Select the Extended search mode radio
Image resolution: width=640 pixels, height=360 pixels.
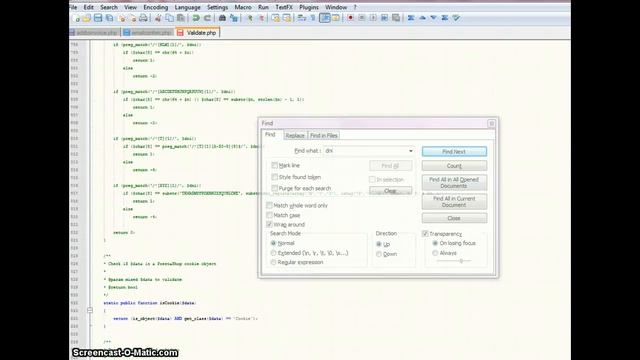(273, 253)
